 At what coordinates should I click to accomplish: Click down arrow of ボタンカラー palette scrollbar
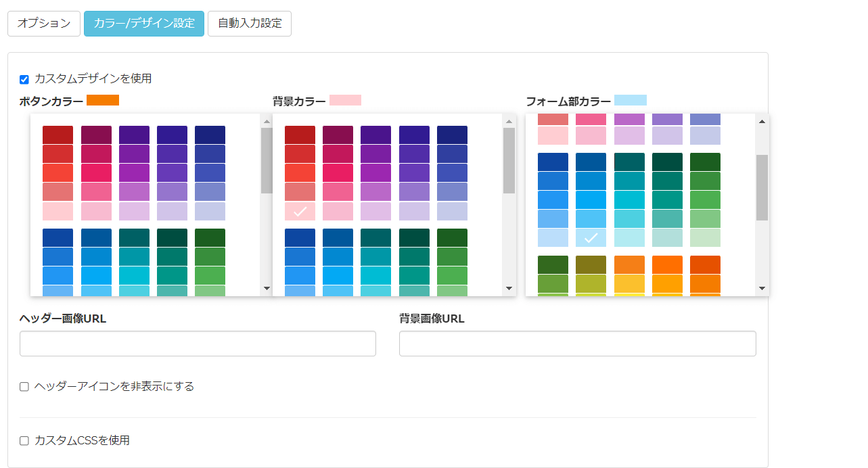pos(267,288)
